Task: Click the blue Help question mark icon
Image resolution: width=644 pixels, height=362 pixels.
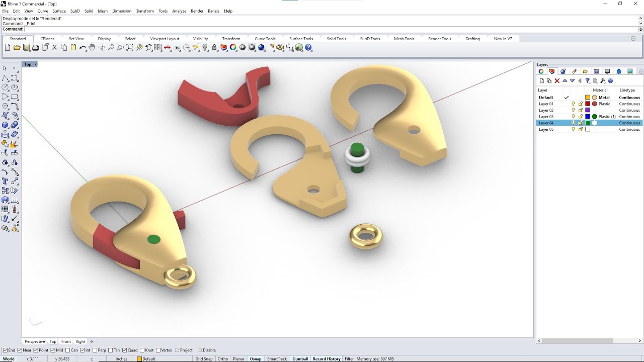Action: pyautogui.click(x=308, y=48)
